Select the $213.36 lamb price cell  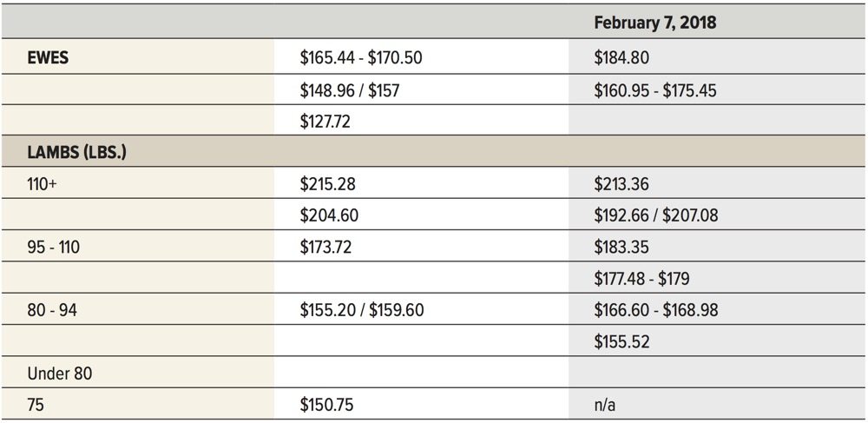coord(621,184)
